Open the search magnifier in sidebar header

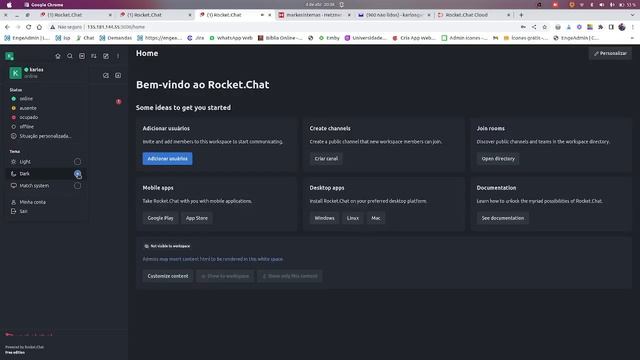(70, 56)
